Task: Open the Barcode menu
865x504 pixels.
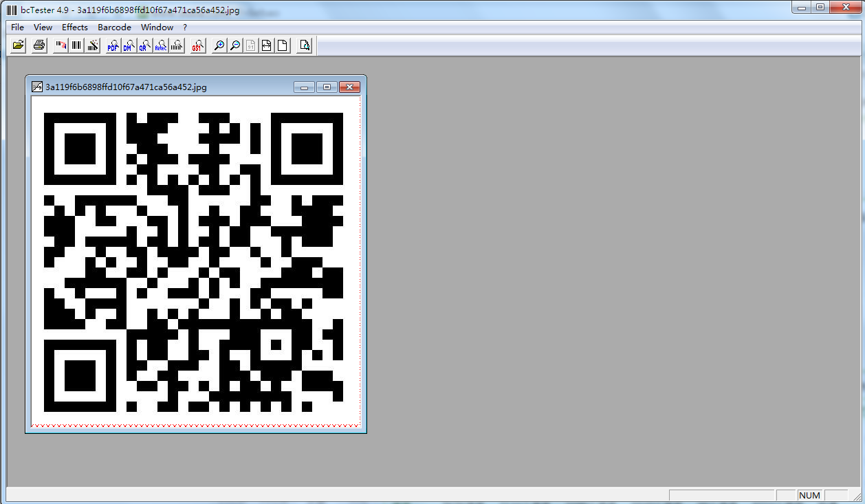Action: [114, 28]
